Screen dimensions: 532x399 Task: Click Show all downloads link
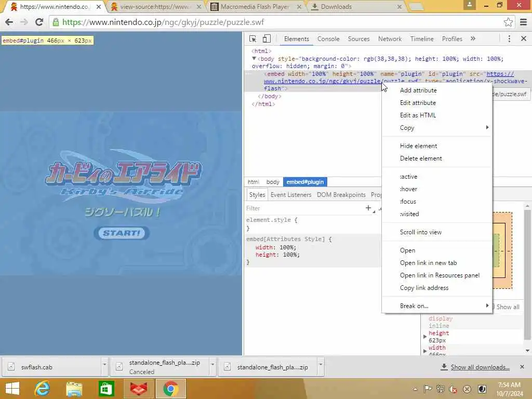(480, 367)
